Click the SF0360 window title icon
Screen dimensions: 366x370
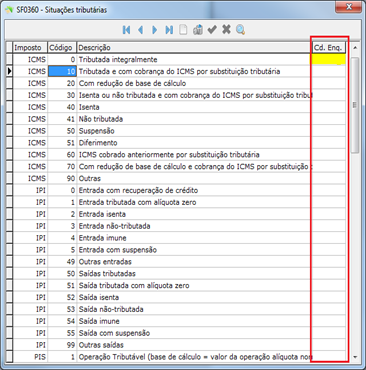[x=9, y=10]
